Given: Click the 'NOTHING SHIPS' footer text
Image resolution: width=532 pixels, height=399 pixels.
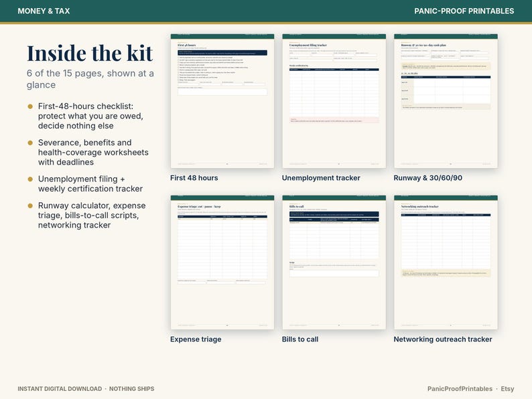Looking at the screenshot, I should (131, 389).
